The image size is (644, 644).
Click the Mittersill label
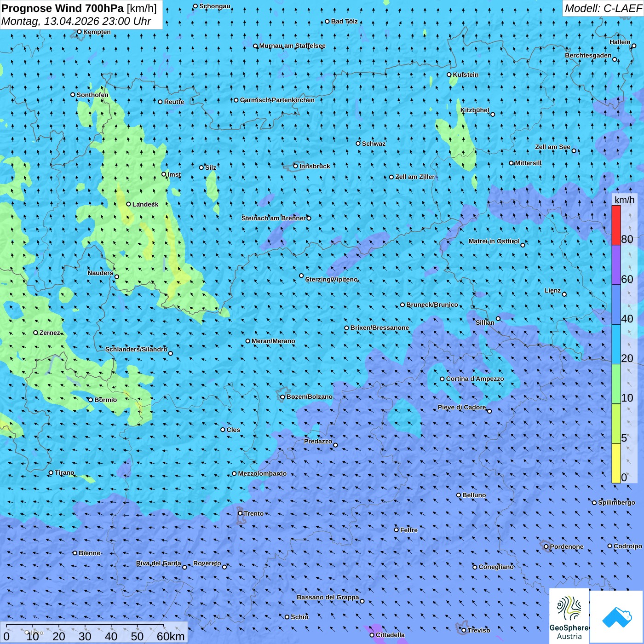click(528, 163)
